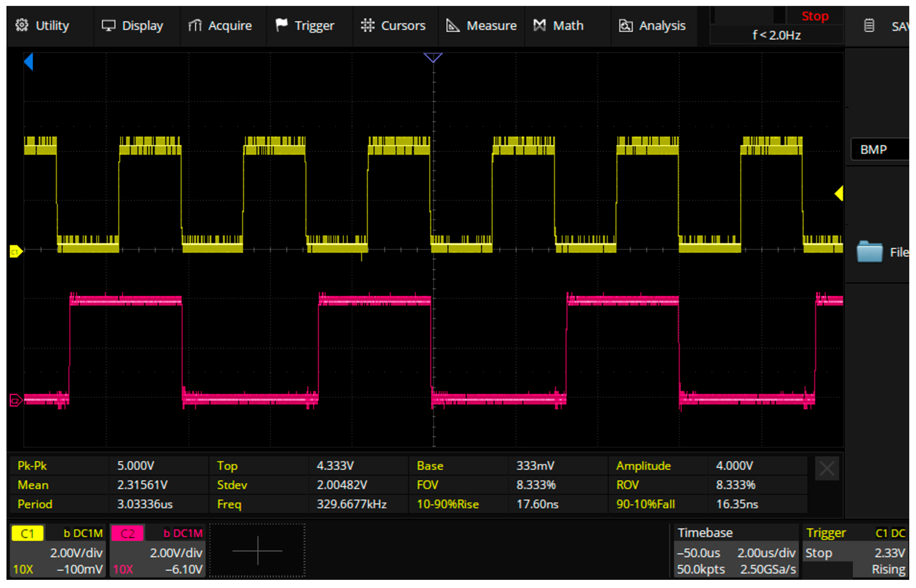
Task: Open the Acquire menu
Action: pyautogui.click(x=223, y=26)
